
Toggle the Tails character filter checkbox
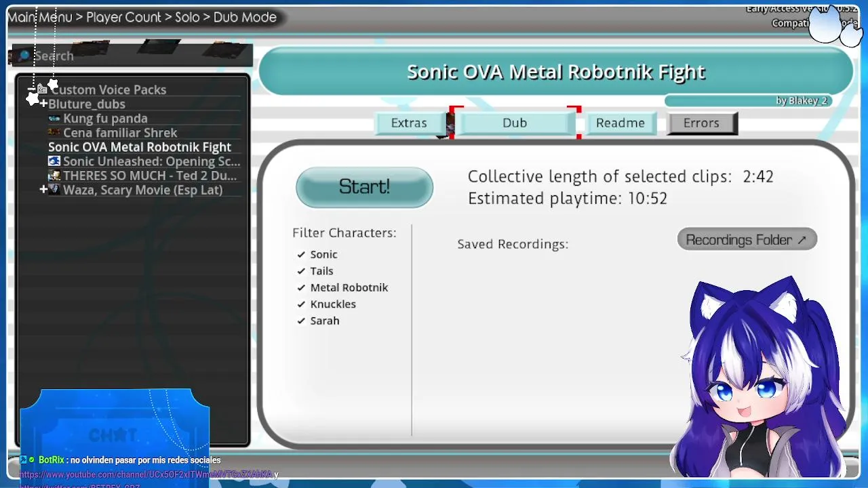[301, 271]
